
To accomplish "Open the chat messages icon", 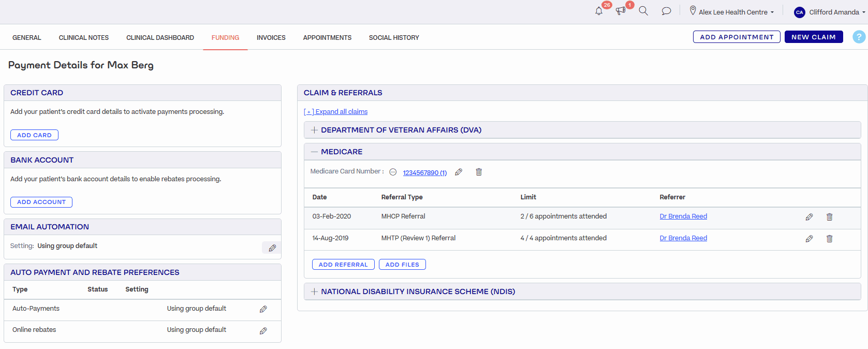I will 666,11.
